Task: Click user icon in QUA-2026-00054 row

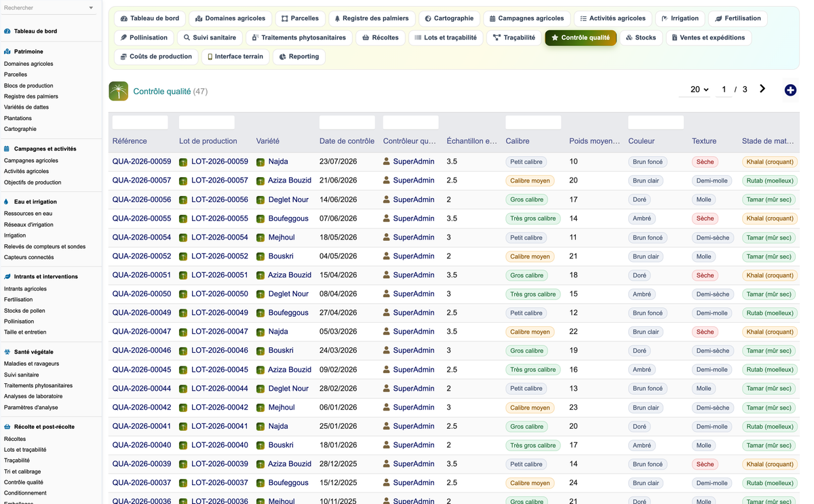Action: (x=387, y=237)
